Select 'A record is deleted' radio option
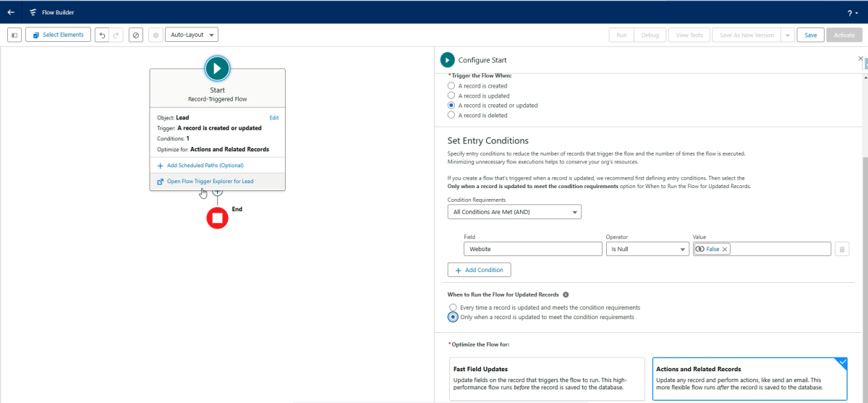Screen dimensions: 868x403 click(451, 115)
